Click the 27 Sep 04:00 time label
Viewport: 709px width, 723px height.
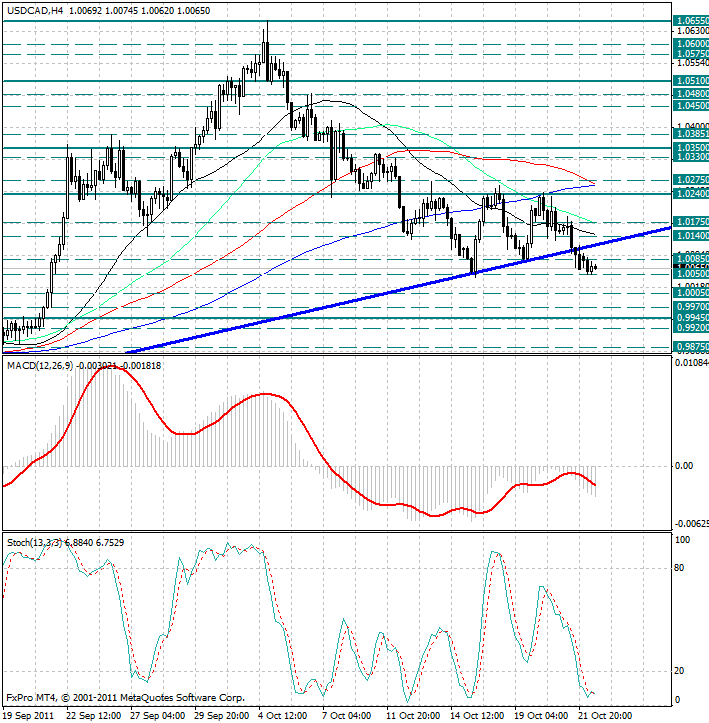[158, 716]
